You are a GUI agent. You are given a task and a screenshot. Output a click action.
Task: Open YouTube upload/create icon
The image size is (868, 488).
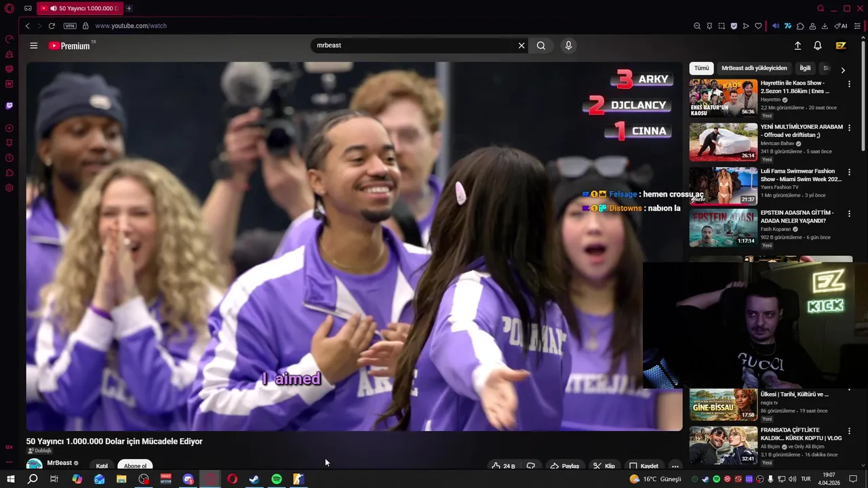[x=797, y=45]
